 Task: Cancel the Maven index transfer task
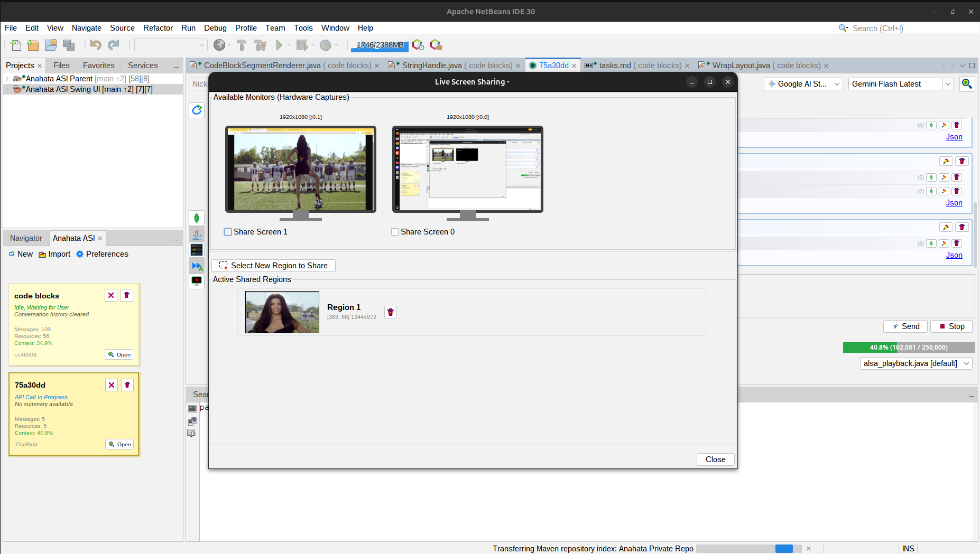809,549
